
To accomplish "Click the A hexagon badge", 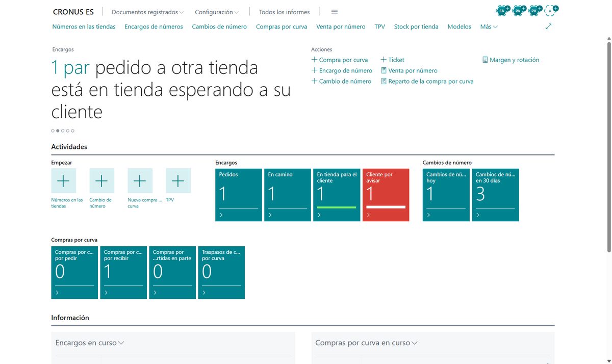I will coord(550,10).
